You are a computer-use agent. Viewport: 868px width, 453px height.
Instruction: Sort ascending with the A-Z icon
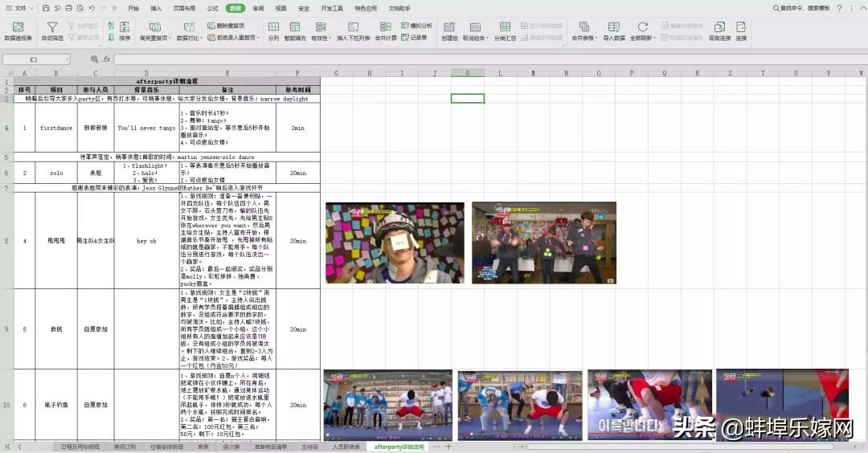111,26
